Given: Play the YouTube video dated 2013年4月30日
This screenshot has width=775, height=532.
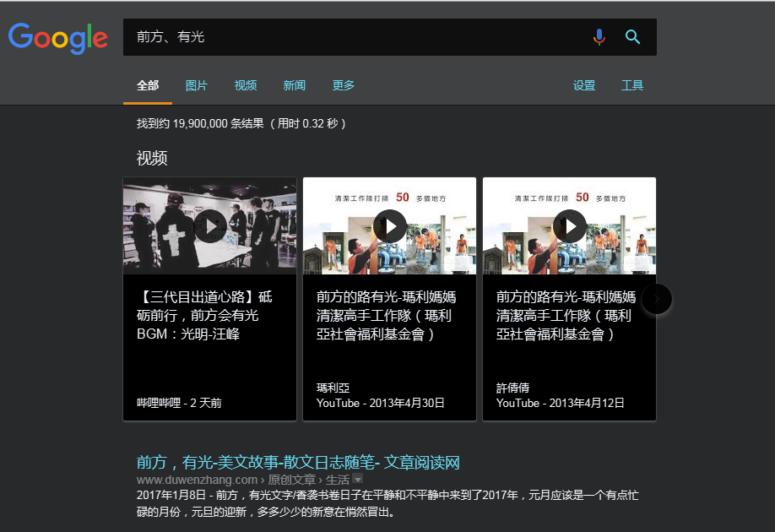Looking at the screenshot, I should 390,226.
